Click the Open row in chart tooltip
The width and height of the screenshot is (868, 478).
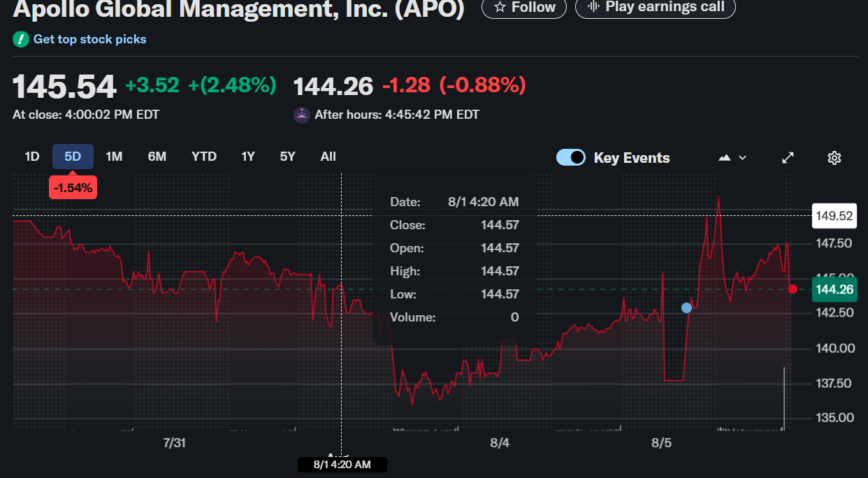click(454, 248)
